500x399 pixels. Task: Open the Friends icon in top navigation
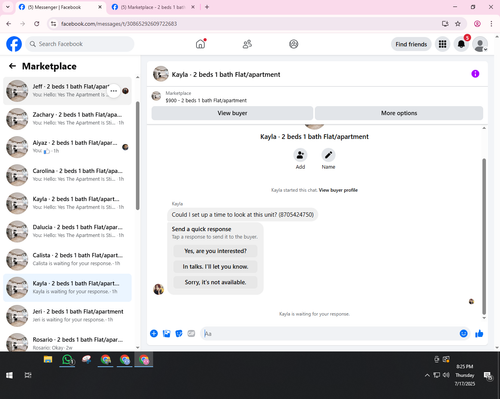click(x=247, y=44)
